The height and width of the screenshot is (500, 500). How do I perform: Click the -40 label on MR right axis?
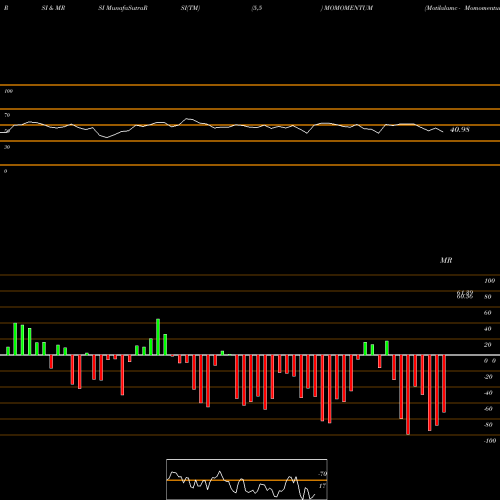(488, 393)
